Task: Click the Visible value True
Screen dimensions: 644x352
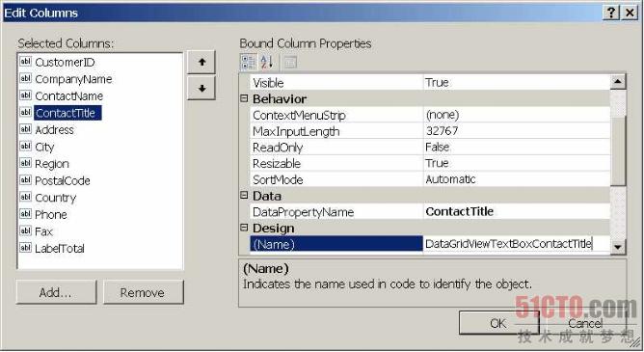Action: (x=437, y=83)
